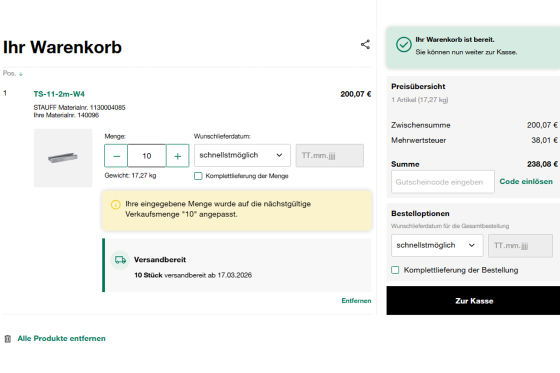This screenshot has height=373, width=560.
Task: Redeem voucher with Code einlösen
Action: tap(526, 181)
